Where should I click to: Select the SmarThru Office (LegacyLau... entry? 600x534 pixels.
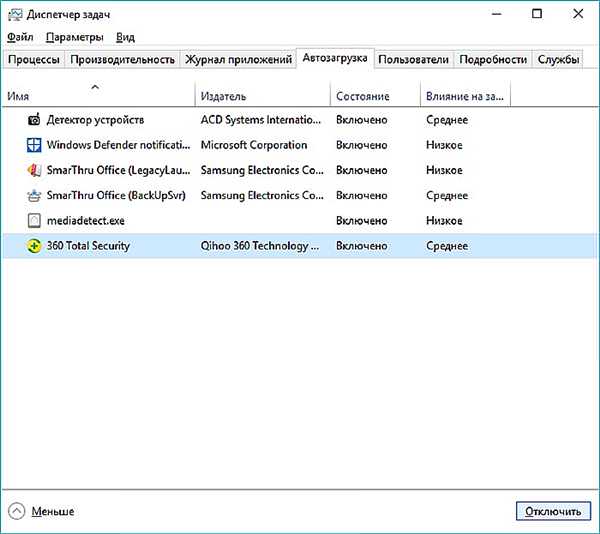[118, 170]
